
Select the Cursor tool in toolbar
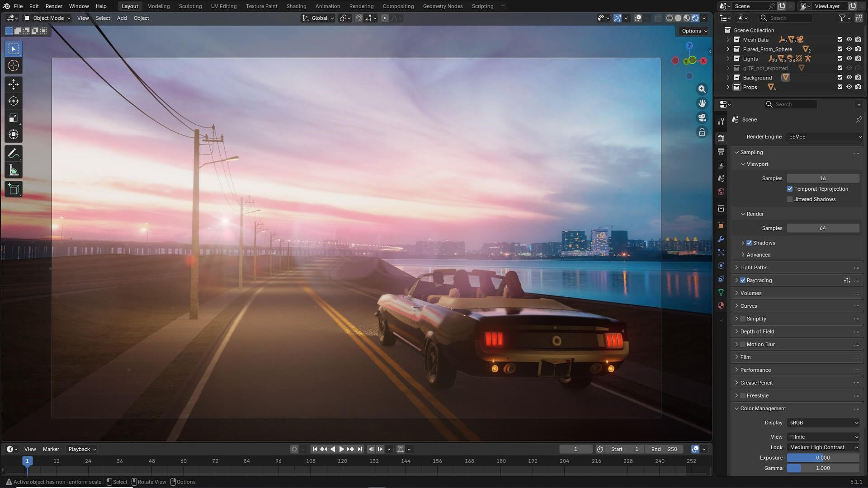(14, 66)
